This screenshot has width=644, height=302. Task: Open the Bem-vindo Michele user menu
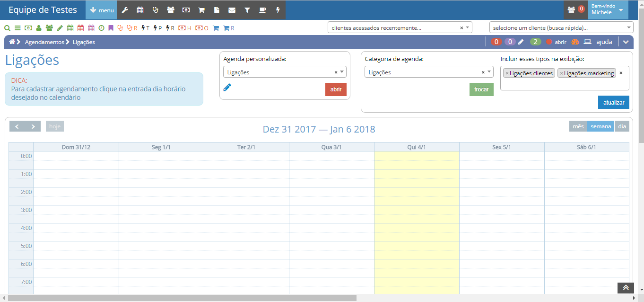tap(608, 10)
